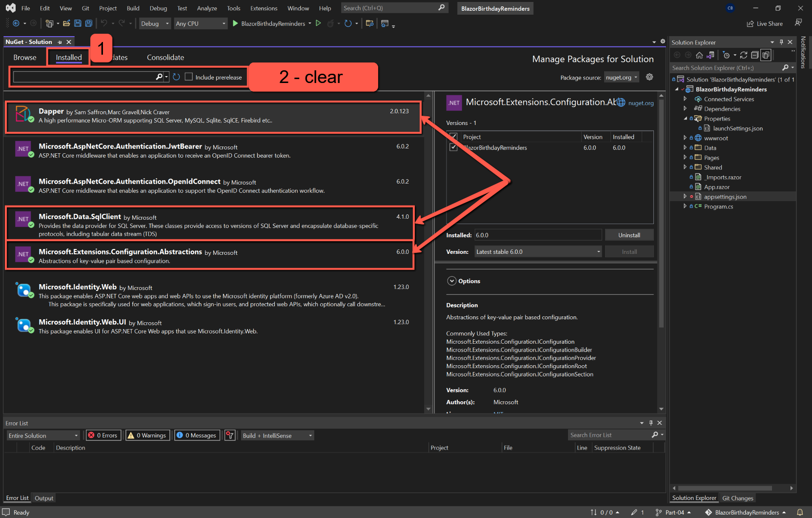Open the Error List filter icon
Screen dimensions: 812x518
(230, 435)
